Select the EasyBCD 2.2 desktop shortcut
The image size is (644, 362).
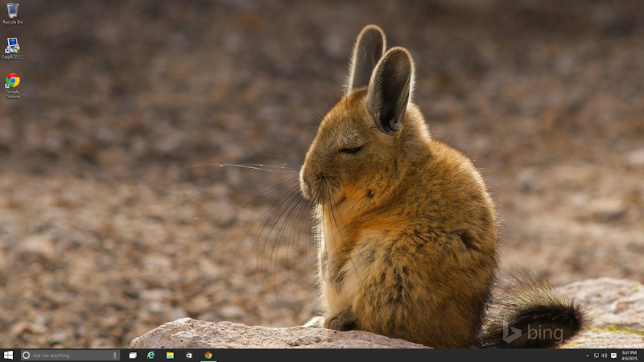pos(13,47)
